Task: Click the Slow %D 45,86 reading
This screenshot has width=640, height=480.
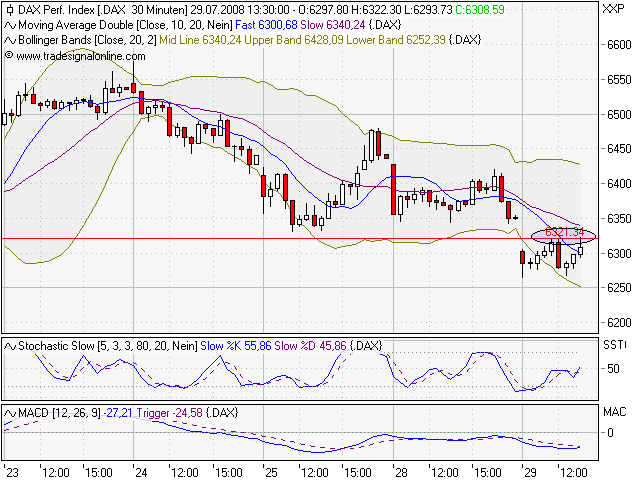Action: point(310,346)
